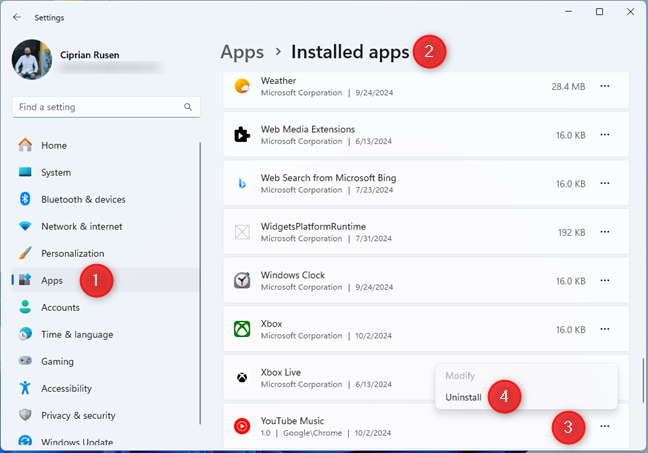This screenshot has width=648, height=453.
Task: Select the Windows Clock app name
Action: [x=293, y=275]
